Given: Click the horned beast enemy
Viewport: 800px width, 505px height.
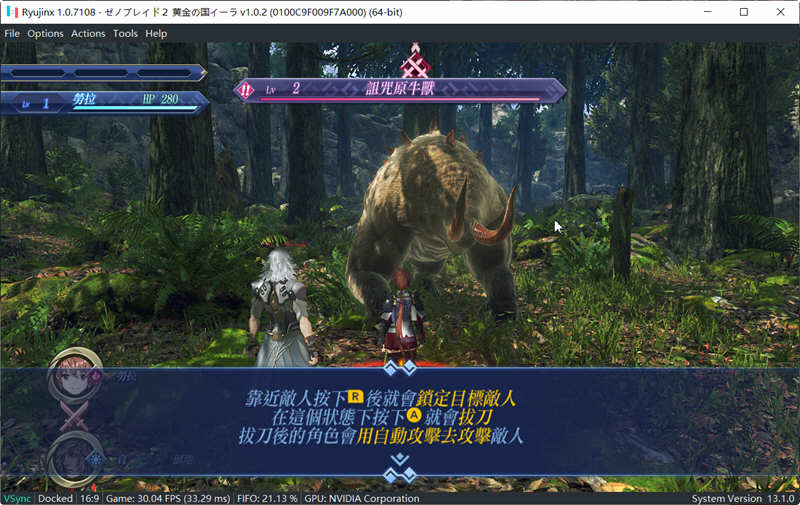Looking at the screenshot, I should (432, 224).
